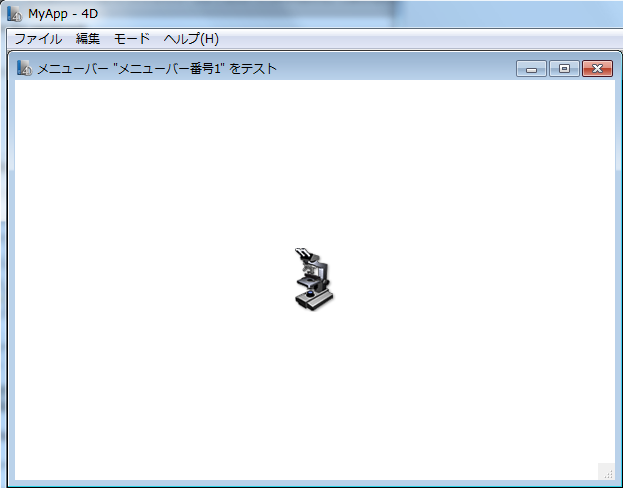Click the 4D icon in MyApp title bar
Image resolution: width=623 pixels, height=488 pixels.
point(15,14)
